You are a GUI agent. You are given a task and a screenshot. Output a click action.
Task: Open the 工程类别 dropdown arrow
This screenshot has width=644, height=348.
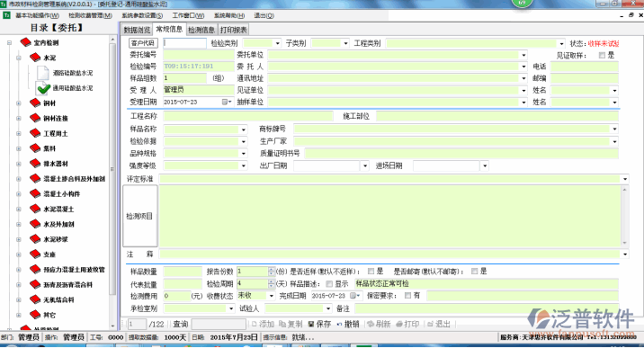click(x=561, y=43)
